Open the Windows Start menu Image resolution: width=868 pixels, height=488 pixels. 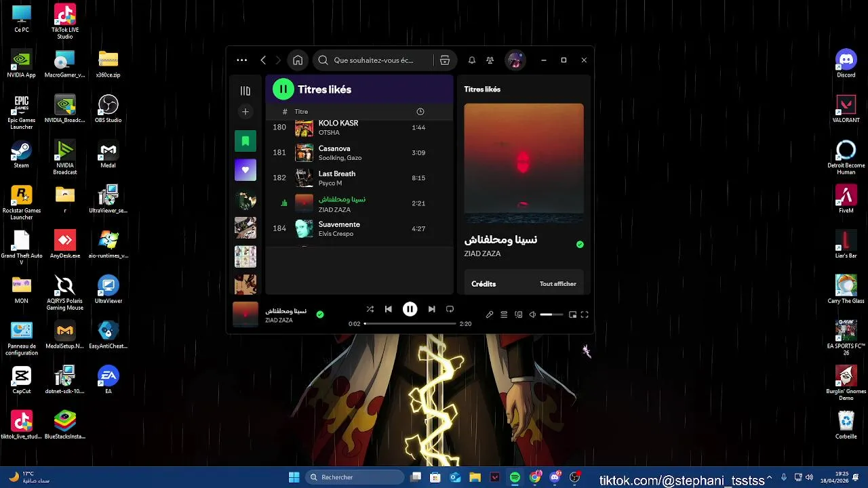[x=294, y=477]
